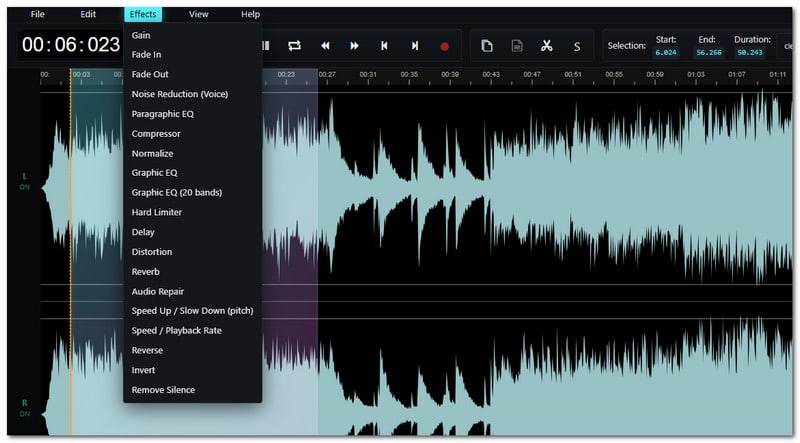
Task: Click the selection End value 56.266
Action: 709,53
